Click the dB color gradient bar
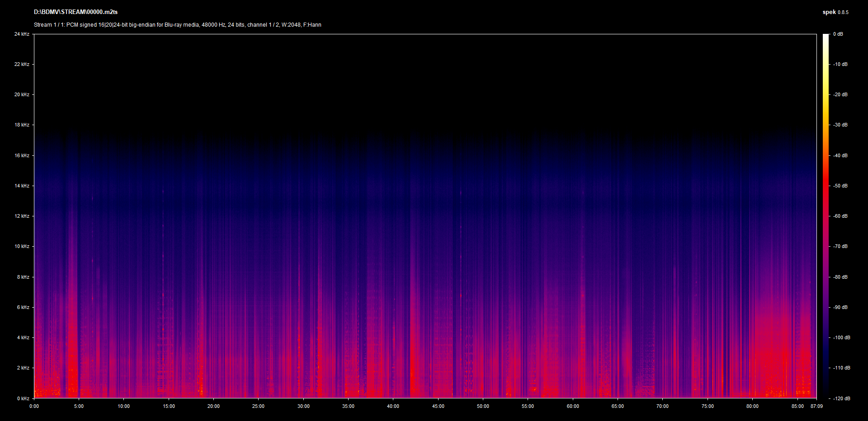 826,216
